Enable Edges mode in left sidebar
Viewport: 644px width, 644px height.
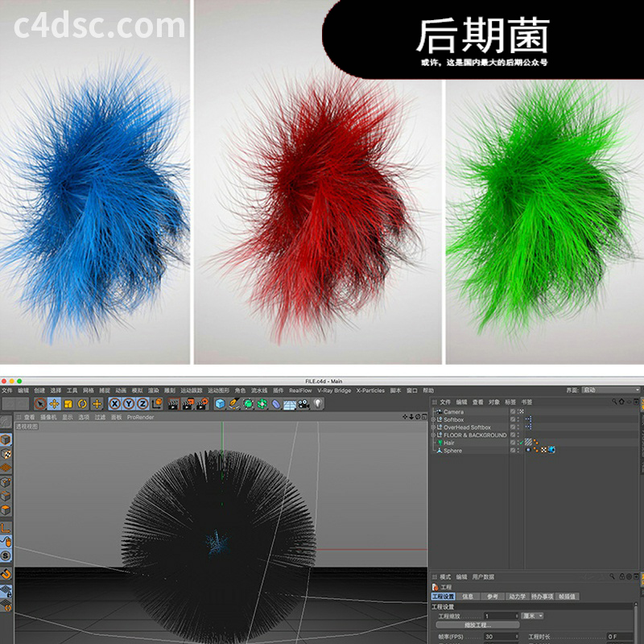pos(6,496)
